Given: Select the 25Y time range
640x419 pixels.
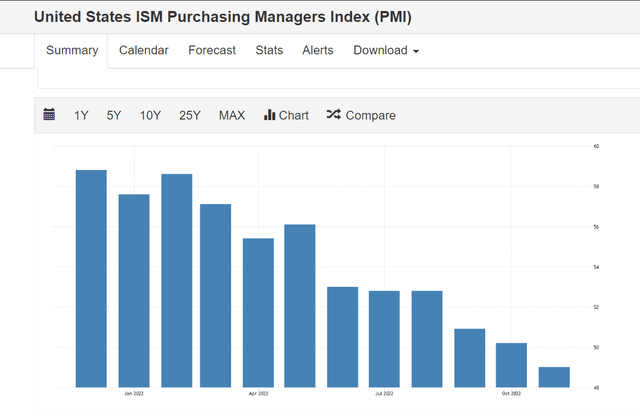Looking at the screenshot, I should [x=190, y=115].
